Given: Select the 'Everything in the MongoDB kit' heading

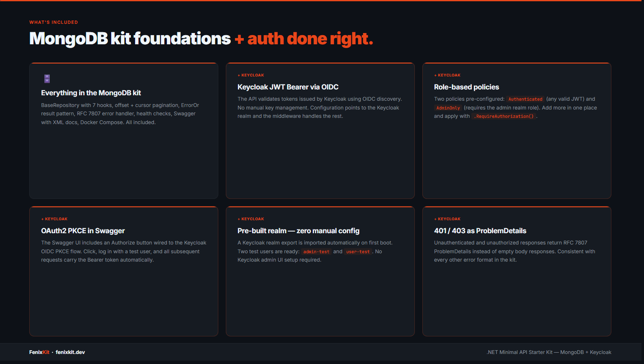Looking at the screenshot, I should (x=91, y=93).
